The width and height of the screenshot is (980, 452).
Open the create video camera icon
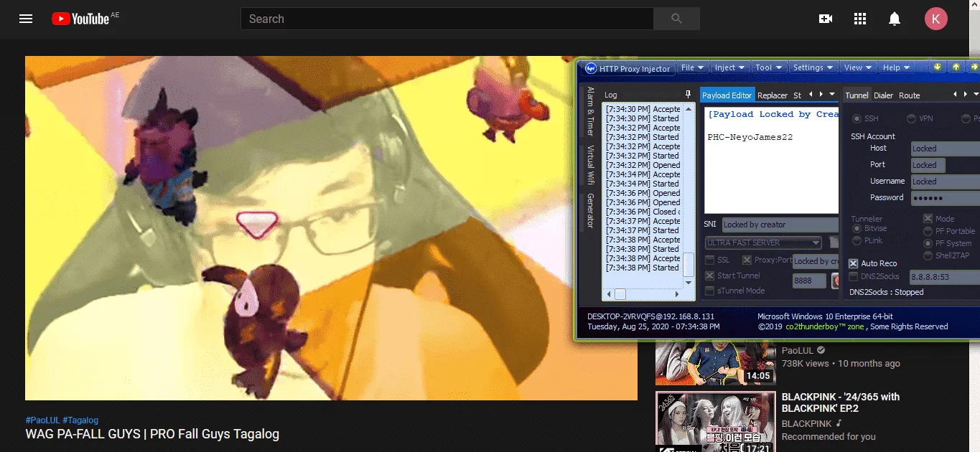coord(826,19)
